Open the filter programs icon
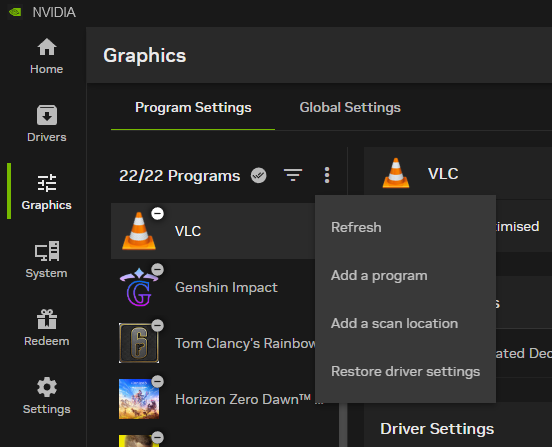The width and height of the screenshot is (552, 447). (293, 175)
